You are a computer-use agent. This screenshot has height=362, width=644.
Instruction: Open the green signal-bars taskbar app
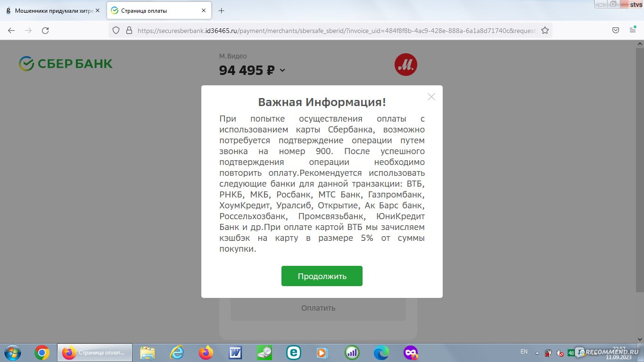click(x=352, y=353)
